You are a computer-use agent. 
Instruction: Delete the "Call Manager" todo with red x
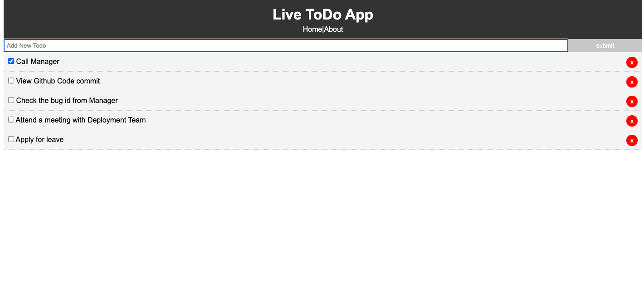coord(632,62)
